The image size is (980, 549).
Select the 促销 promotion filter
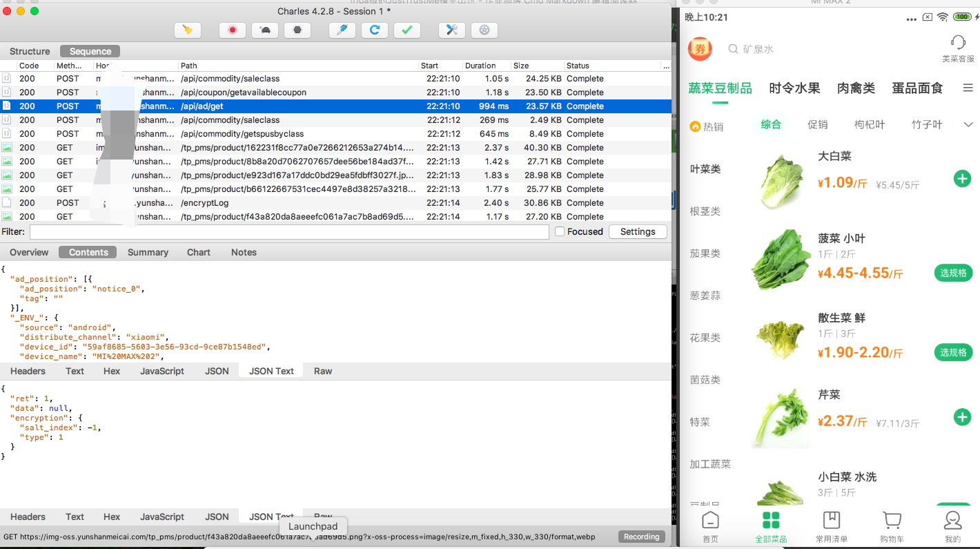coord(817,124)
